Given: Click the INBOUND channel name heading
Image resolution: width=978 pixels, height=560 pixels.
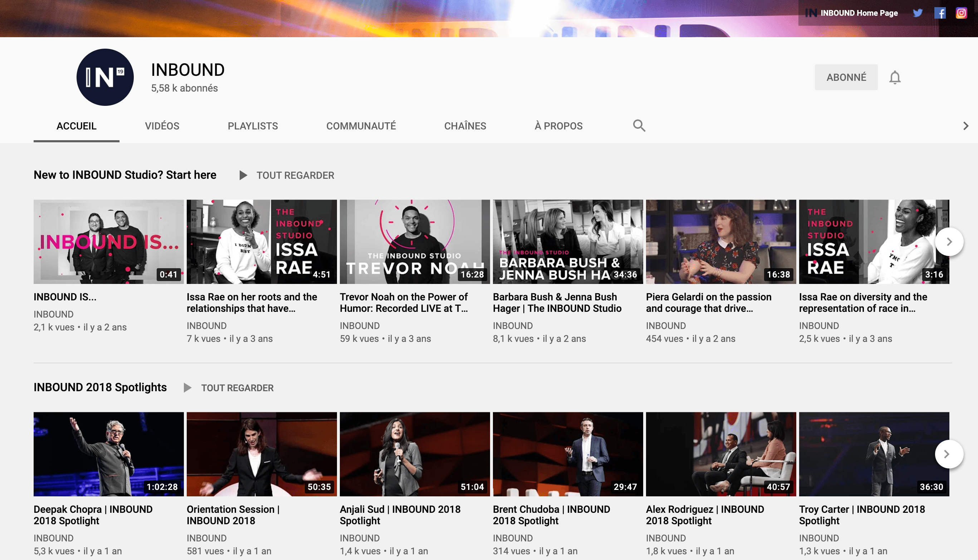Looking at the screenshot, I should click(x=188, y=70).
